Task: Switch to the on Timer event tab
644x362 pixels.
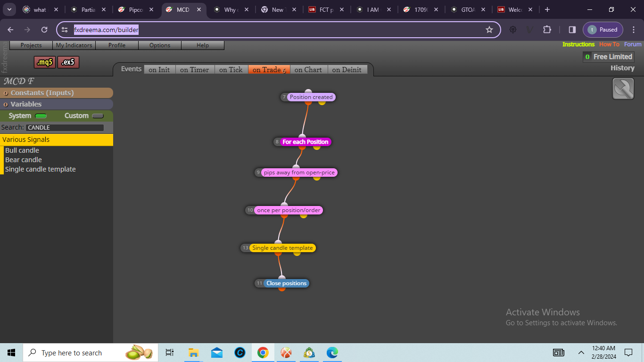Action: coord(195,69)
